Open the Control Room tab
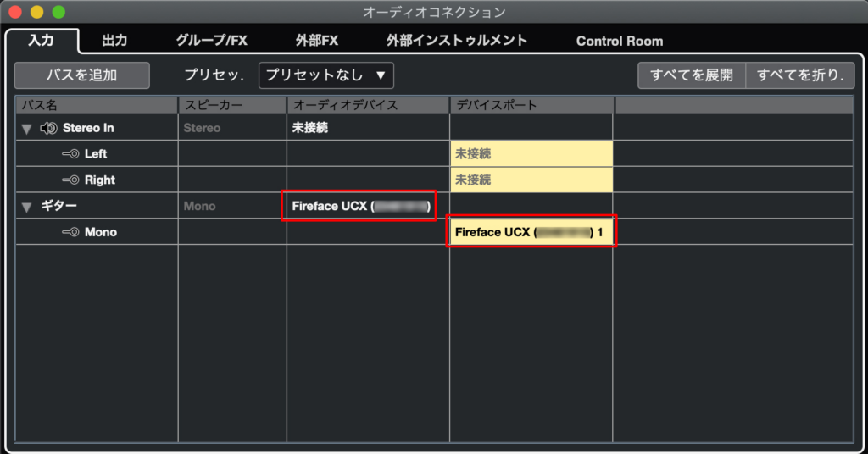 pos(620,41)
